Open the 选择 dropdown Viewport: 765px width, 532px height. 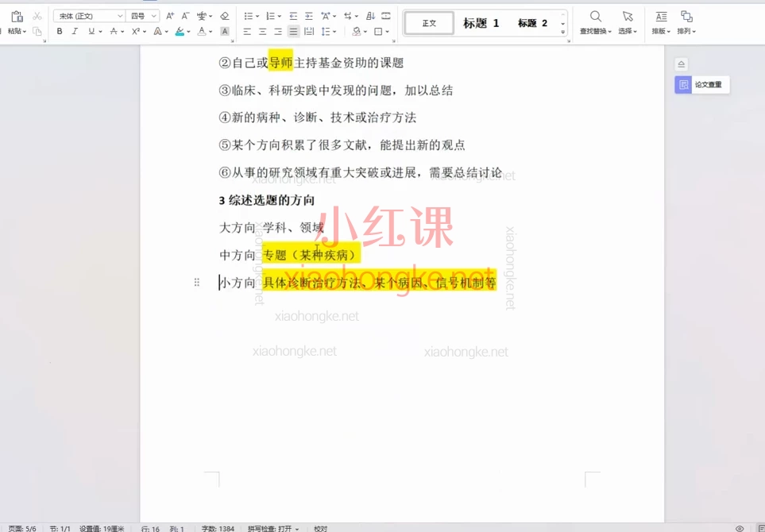tap(628, 31)
